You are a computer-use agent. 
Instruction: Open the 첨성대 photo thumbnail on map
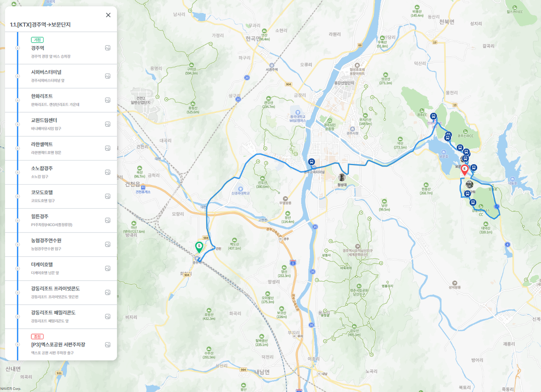tap(342, 177)
